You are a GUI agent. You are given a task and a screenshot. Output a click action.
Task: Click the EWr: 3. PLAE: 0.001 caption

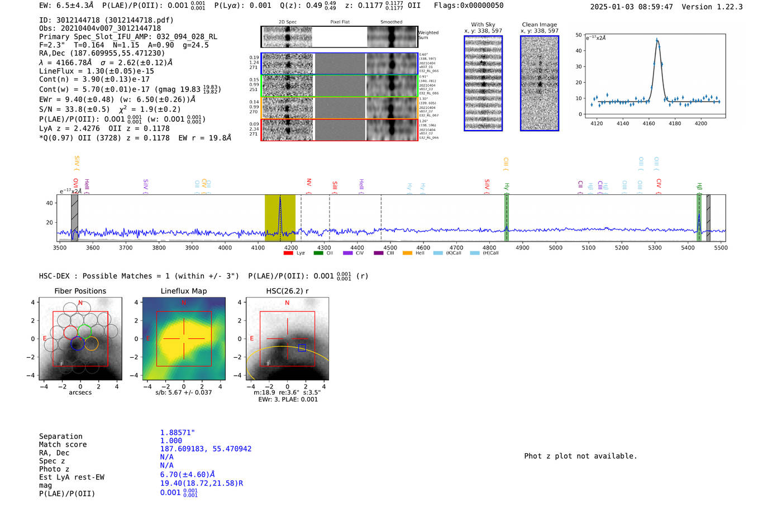pyautogui.click(x=288, y=400)
